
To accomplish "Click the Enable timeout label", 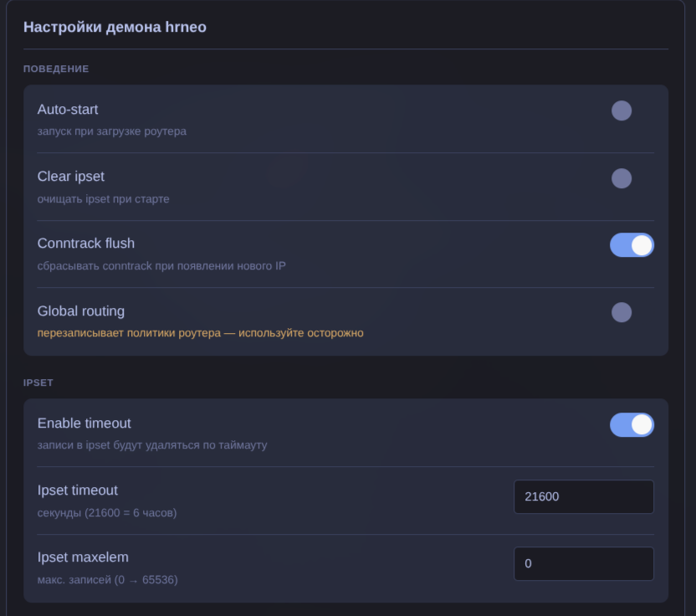I will (84, 423).
